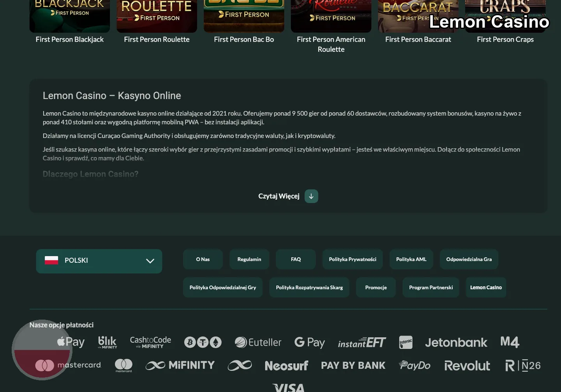Click the 'Nasze opcje płatności' label
This screenshot has width=561, height=392.
(62, 325)
